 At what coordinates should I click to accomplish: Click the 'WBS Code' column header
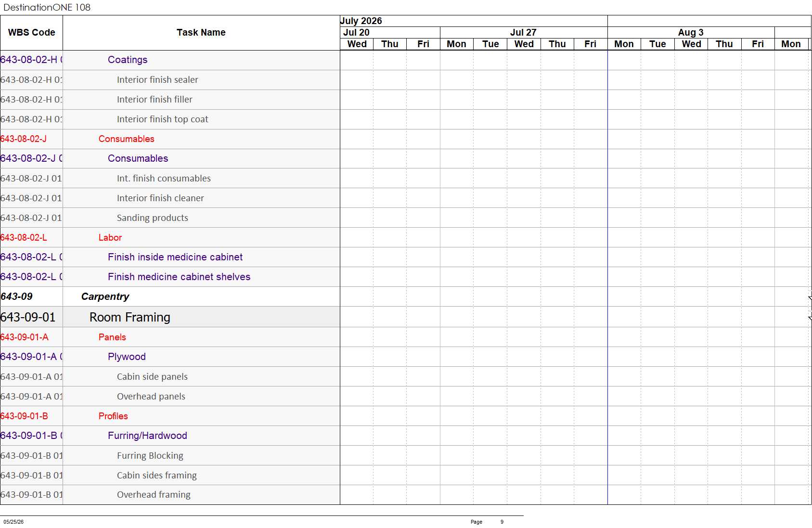(x=32, y=33)
